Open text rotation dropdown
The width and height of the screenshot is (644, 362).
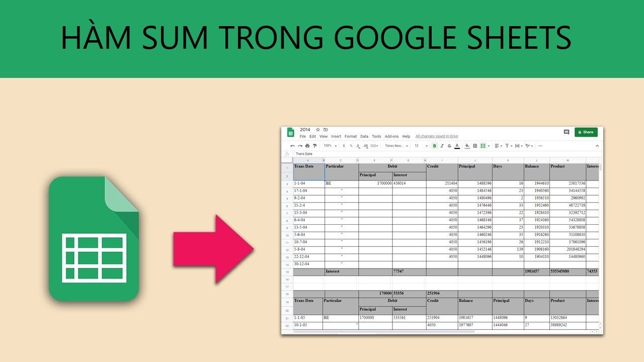(529, 146)
